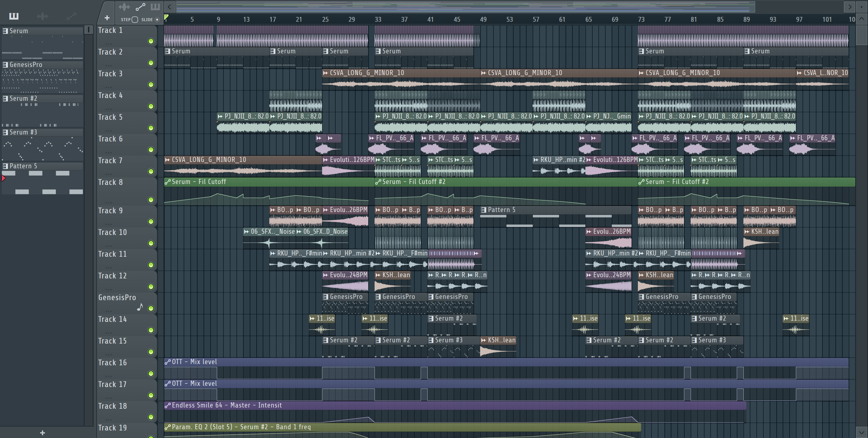868x438 pixels.
Task: Click the piano icon of Serum #3 in picker
Action: 5,132
